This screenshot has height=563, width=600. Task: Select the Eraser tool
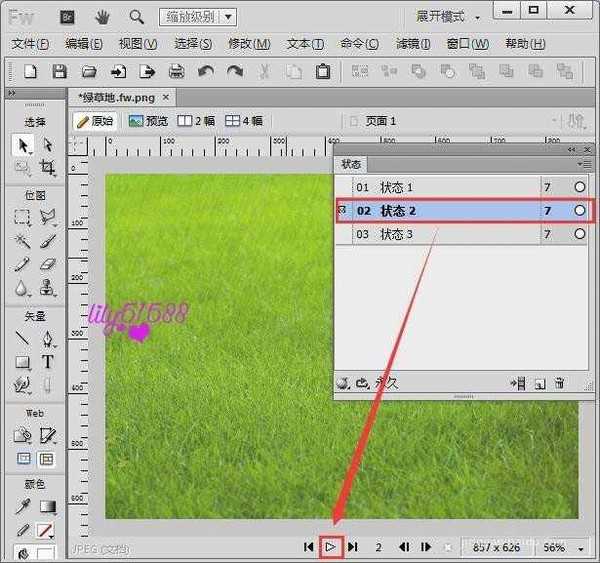47,264
